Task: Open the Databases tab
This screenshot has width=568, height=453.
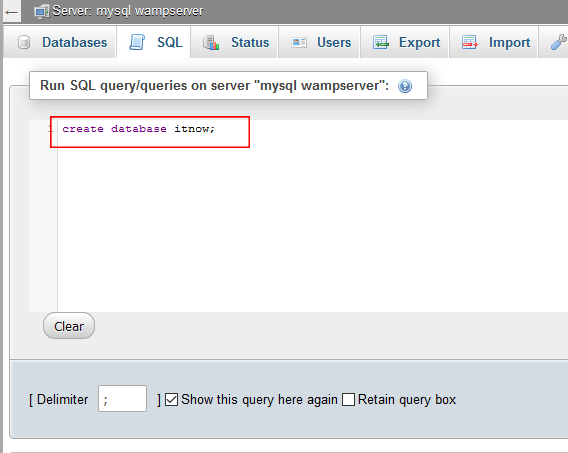Action: point(60,42)
